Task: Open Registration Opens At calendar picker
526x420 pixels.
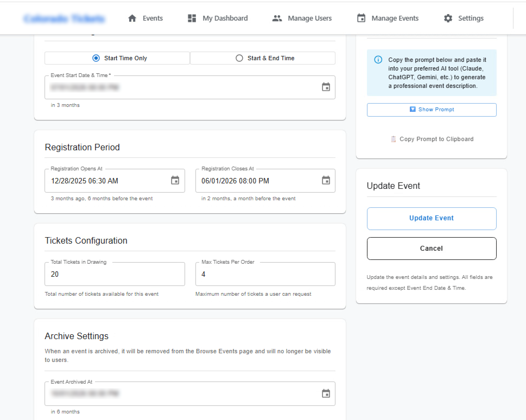Action: (175, 180)
